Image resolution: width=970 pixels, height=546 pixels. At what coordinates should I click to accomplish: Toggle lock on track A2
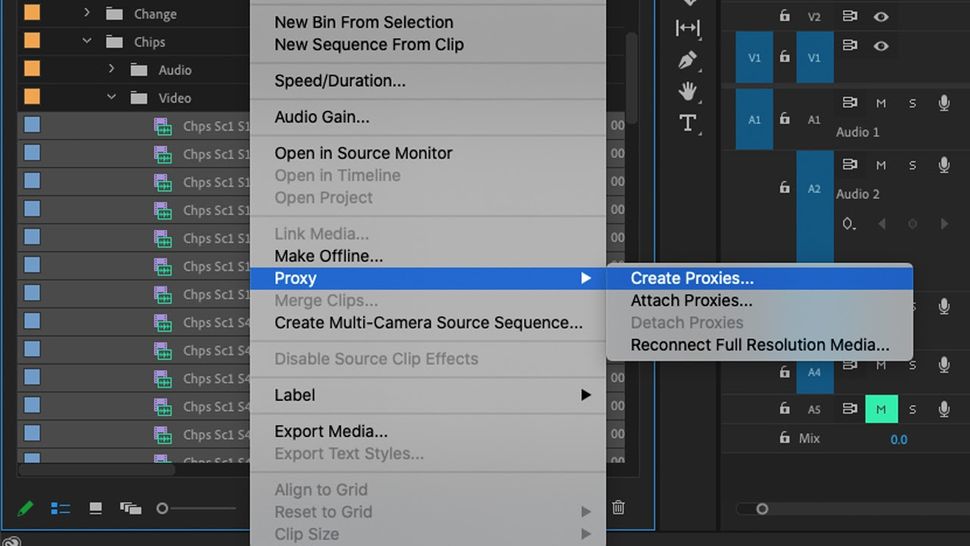pos(784,187)
